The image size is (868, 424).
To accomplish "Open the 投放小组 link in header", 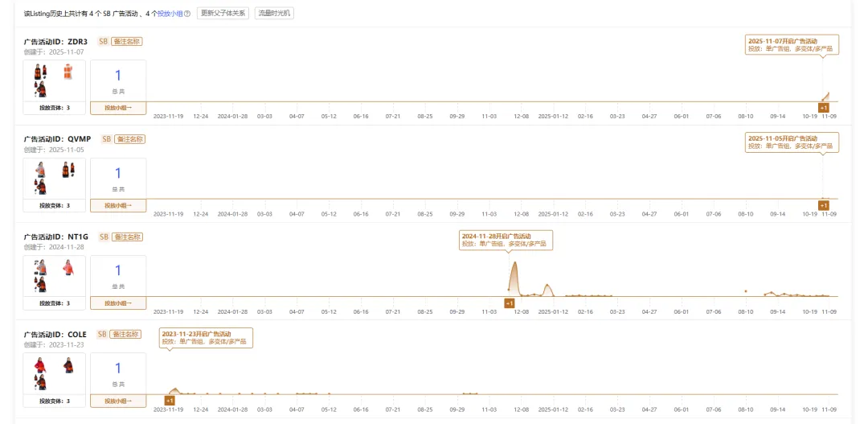I will click(170, 14).
